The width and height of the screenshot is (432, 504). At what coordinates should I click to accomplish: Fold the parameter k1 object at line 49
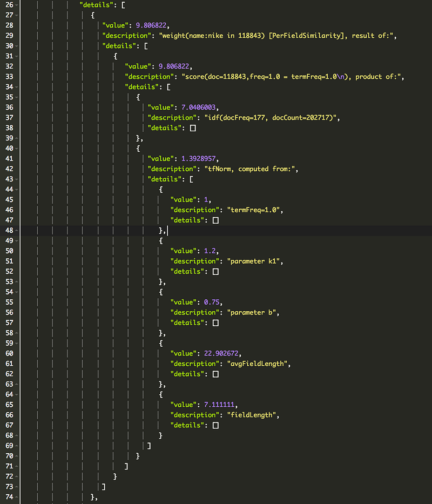tap(16, 241)
